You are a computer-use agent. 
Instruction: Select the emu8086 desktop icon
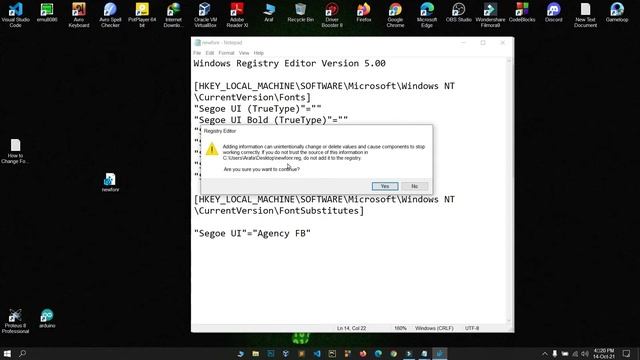[47, 12]
